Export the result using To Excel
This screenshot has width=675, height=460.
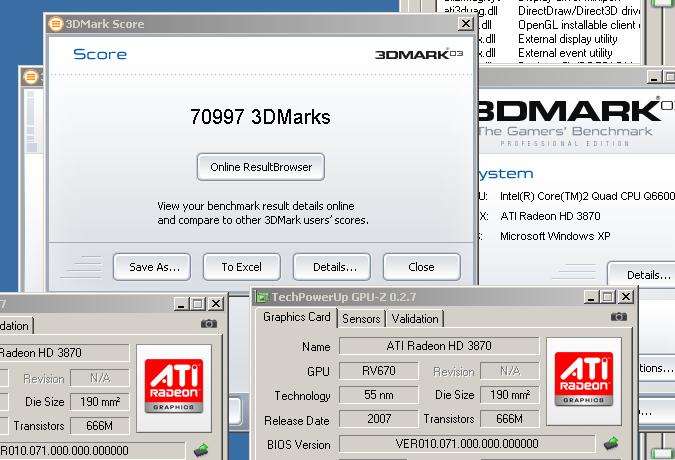[242, 267]
